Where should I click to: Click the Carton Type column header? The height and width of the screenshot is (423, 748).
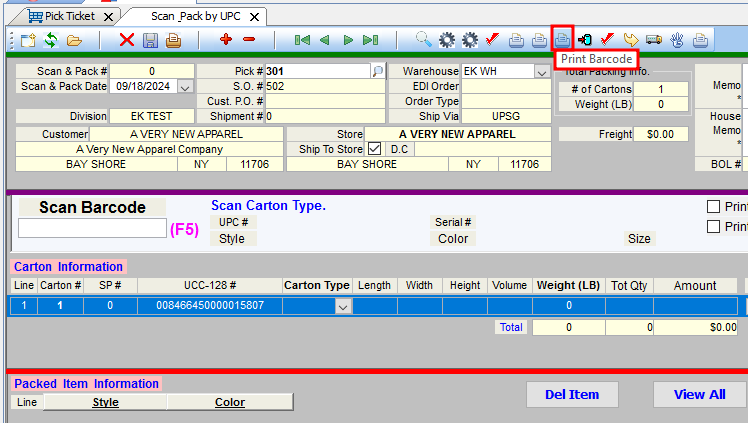tap(317, 285)
